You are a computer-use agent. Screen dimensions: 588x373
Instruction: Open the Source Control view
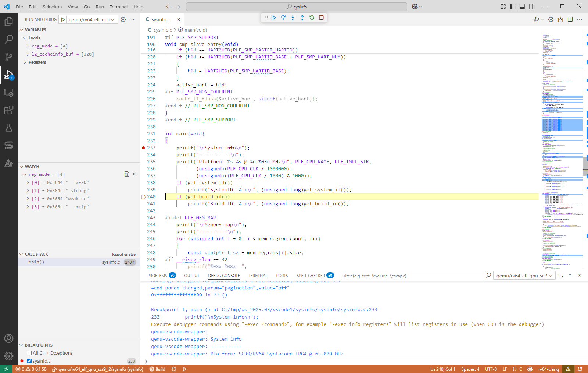(x=9, y=57)
